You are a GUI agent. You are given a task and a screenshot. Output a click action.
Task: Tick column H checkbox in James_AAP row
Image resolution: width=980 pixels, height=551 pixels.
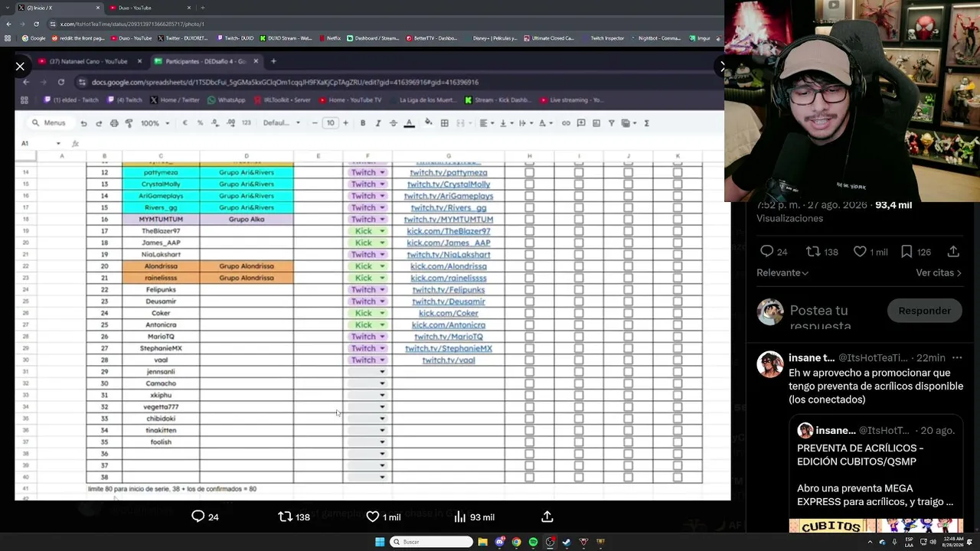(529, 243)
